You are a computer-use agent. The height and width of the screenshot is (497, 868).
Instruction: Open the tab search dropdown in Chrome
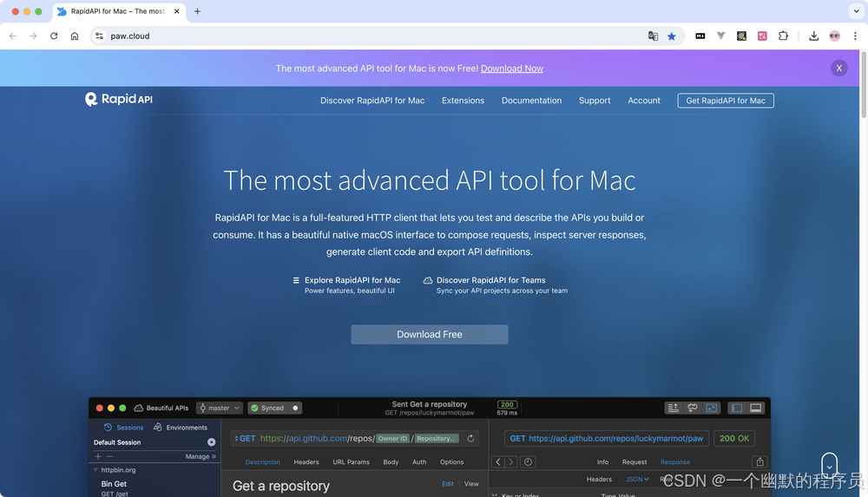[856, 11]
